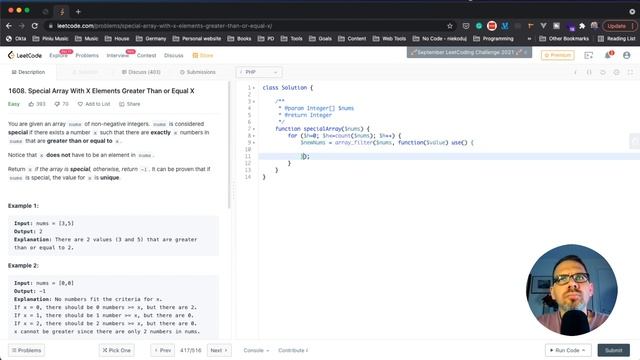Toggle editor fullscreen icon
The height and width of the screenshot is (360, 640).
[631, 72]
